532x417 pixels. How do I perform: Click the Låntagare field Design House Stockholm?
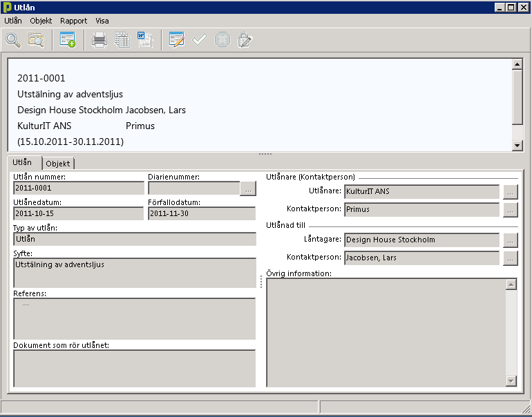(x=421, y=240)
